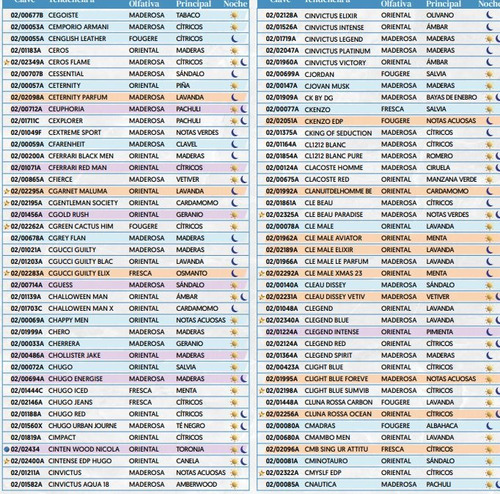Select the moon icon in CGUCCI GUILTY ELIX row

235,273
